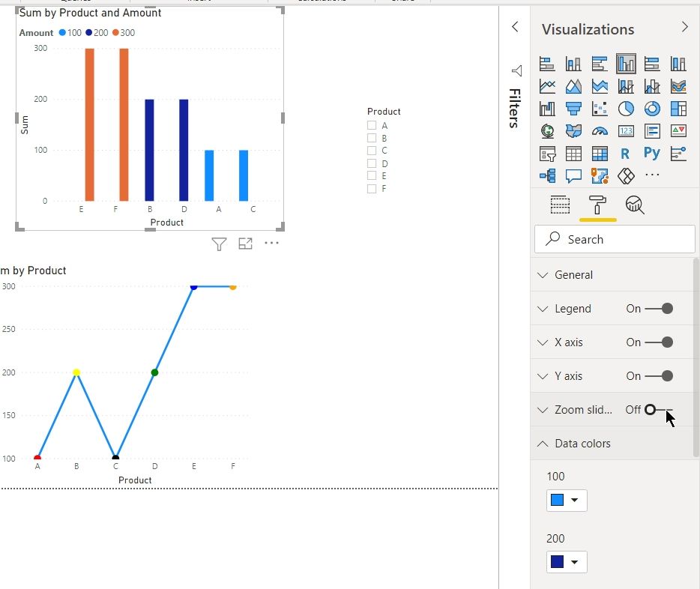
Task: Open More options ellipsis under bar chart
Action: [271, 243]
